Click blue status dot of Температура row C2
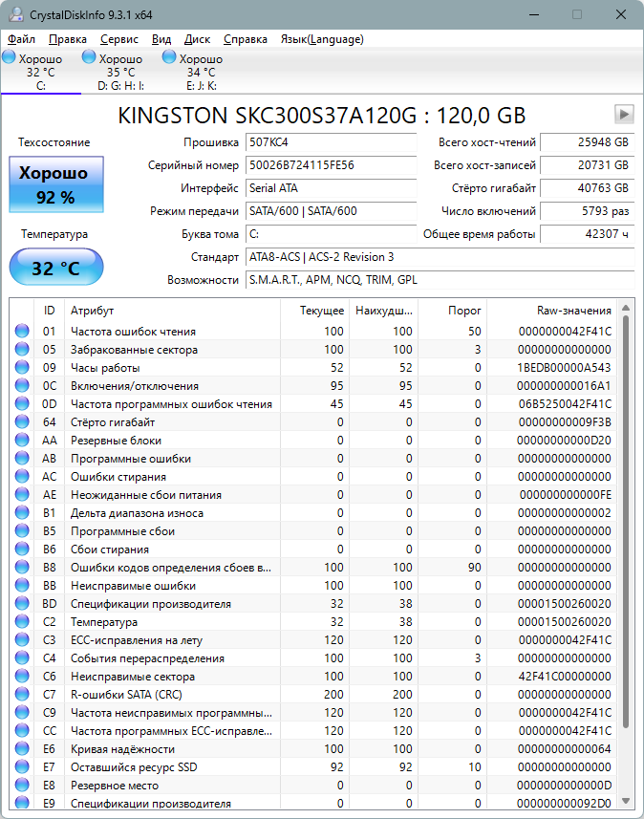This screenshot has width=644, height=819. pyautogui.click(x=22, y=621)
